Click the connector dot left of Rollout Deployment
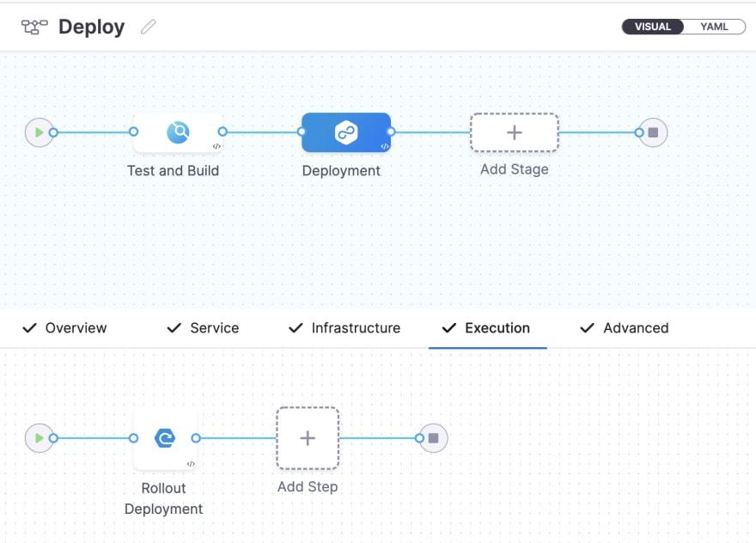The height and width of the screenshot is (543, 756). [133, 438]
